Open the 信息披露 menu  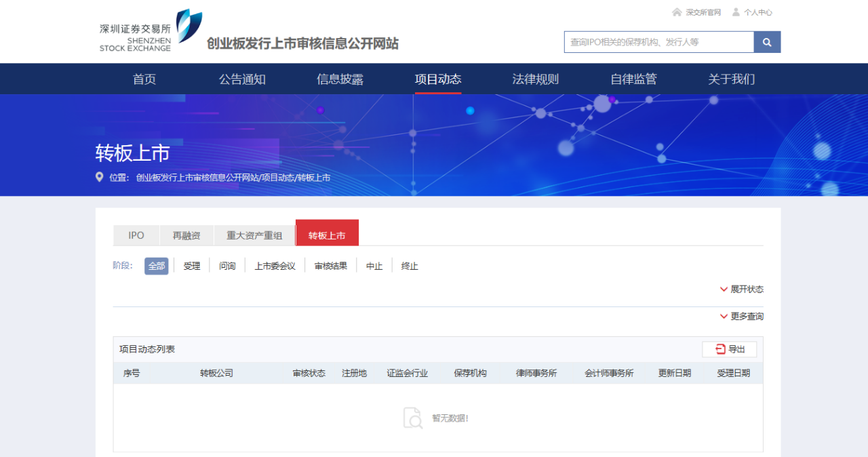(340, 79)
